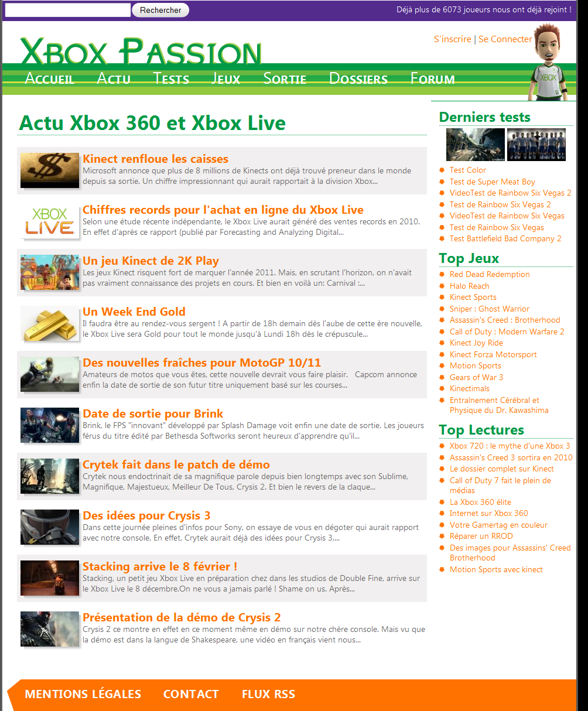Open Assassin's Creed 3 sortira en 2010
The height and width of the screenshot is (711, 588).
511,457
